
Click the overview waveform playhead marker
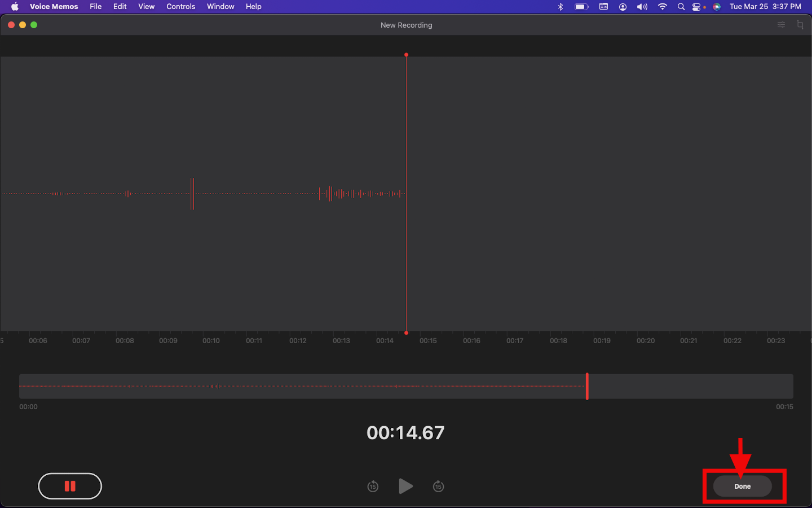[587, 386]
